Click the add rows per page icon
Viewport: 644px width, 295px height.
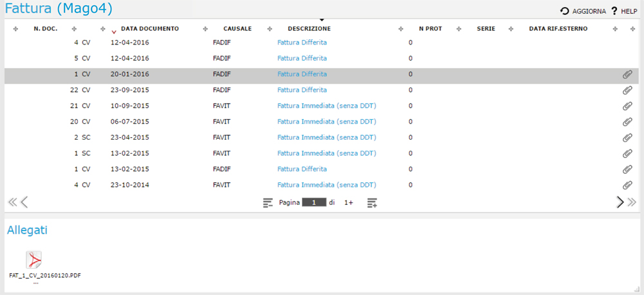[372, 203]
